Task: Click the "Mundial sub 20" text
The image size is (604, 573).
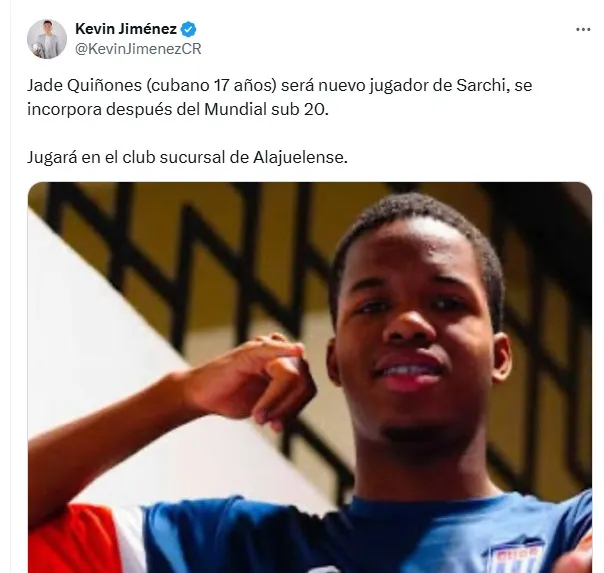Action: point(265,109)
